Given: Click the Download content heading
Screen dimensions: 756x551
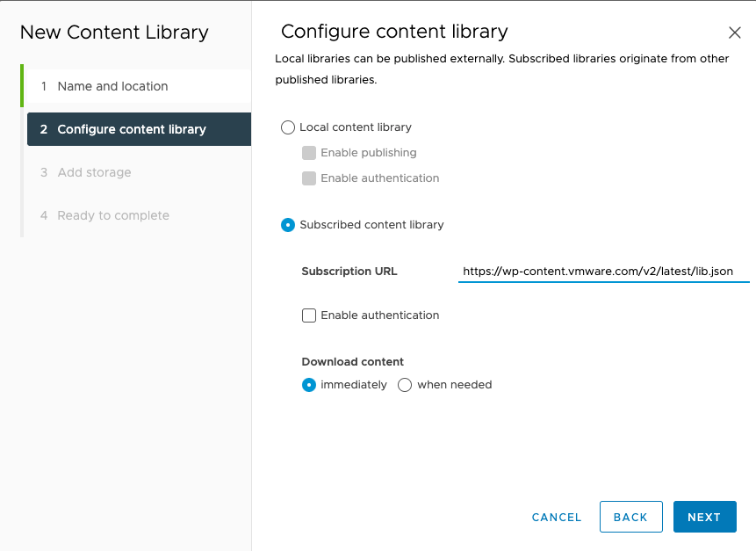Looking at the screenshot, I should [x=352, y=362].
